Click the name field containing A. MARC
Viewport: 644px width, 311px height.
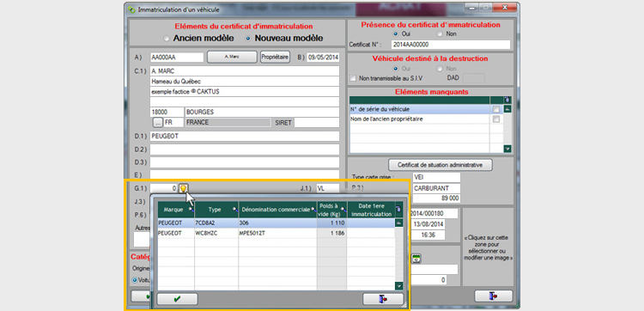point(245,71)
